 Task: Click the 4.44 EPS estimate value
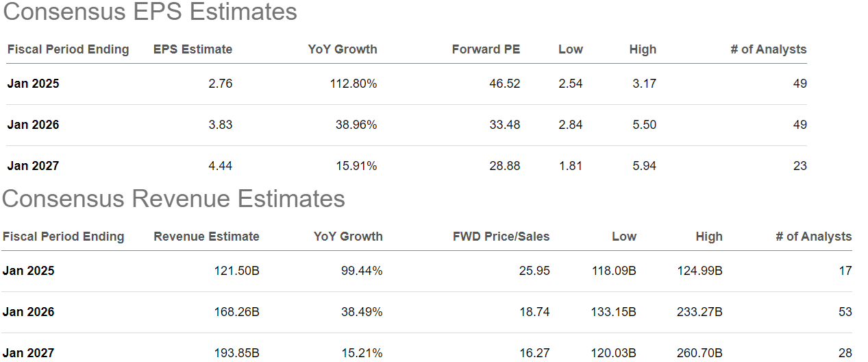pos(221,166)
